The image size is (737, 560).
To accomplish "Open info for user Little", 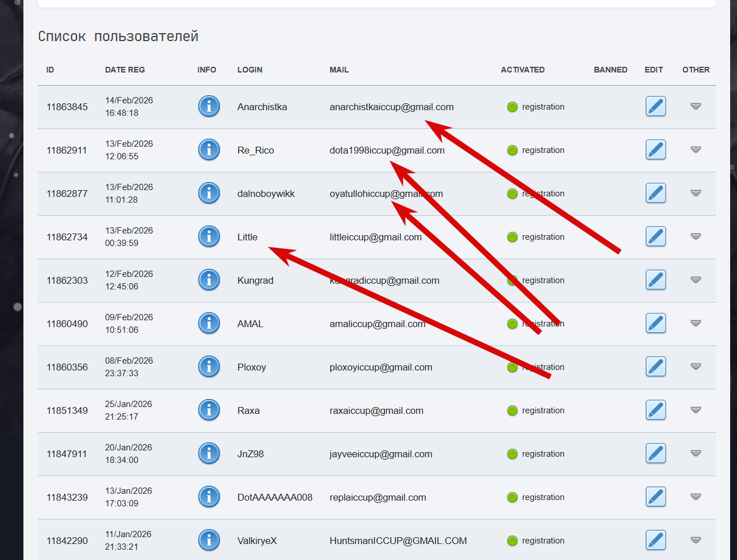I will click(x=209, y=236).
